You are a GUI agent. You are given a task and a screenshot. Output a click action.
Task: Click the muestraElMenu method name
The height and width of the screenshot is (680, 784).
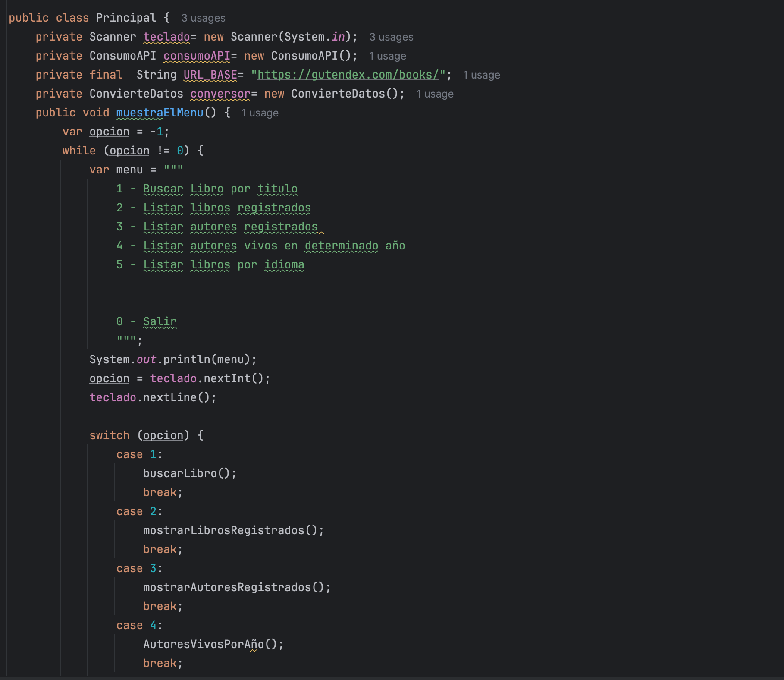pos(160,113)
